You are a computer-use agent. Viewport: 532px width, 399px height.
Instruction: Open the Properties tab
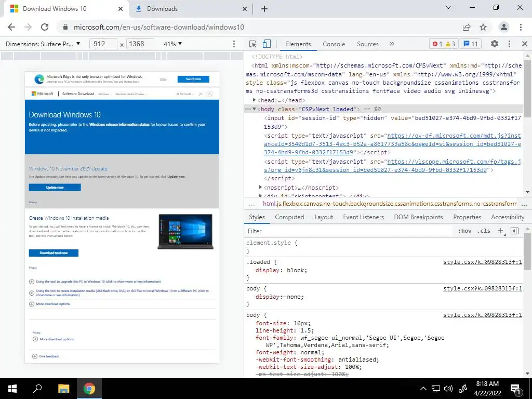[467, 217]
